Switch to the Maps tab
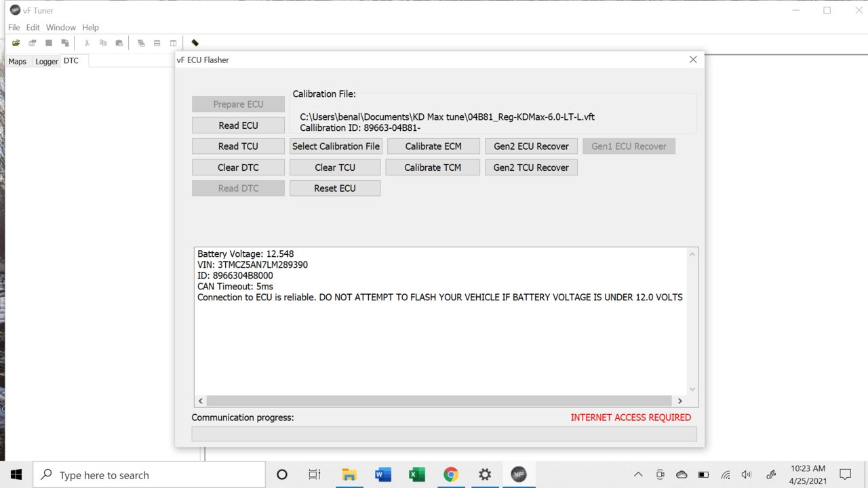868x488 pixels. click(x=18, y=61)
